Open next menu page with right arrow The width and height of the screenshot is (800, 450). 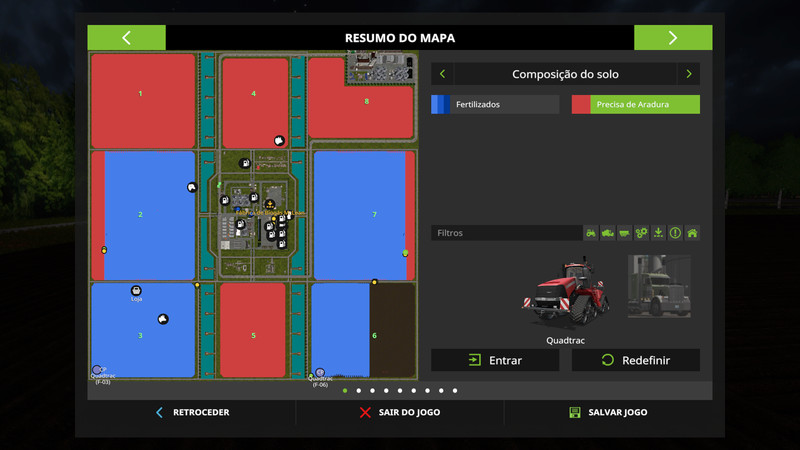pyautogui.click(x=673, y=38)
